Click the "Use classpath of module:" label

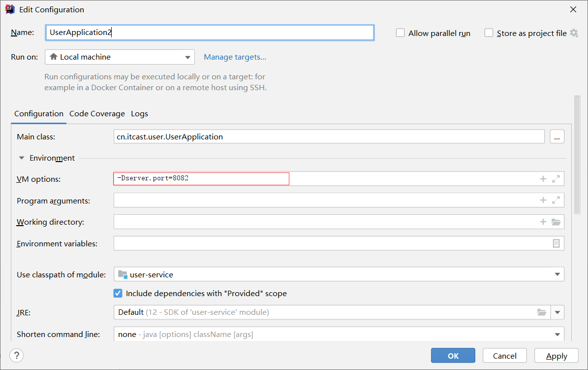click(x=61, y=274)
